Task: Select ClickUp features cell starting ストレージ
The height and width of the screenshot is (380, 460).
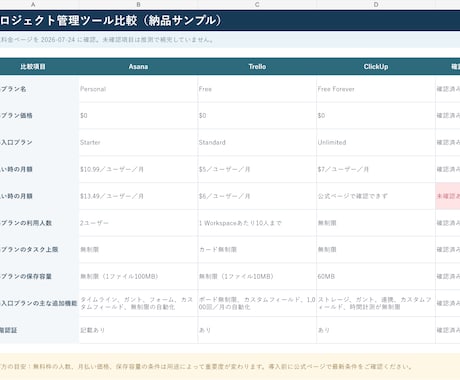Action: [376, 303]
